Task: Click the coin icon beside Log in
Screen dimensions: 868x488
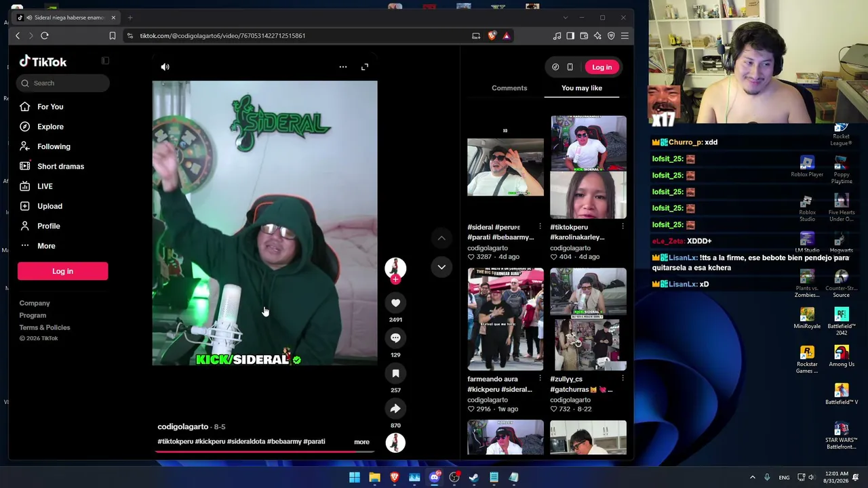Action: pyautogui.click(x=555, y=67)
